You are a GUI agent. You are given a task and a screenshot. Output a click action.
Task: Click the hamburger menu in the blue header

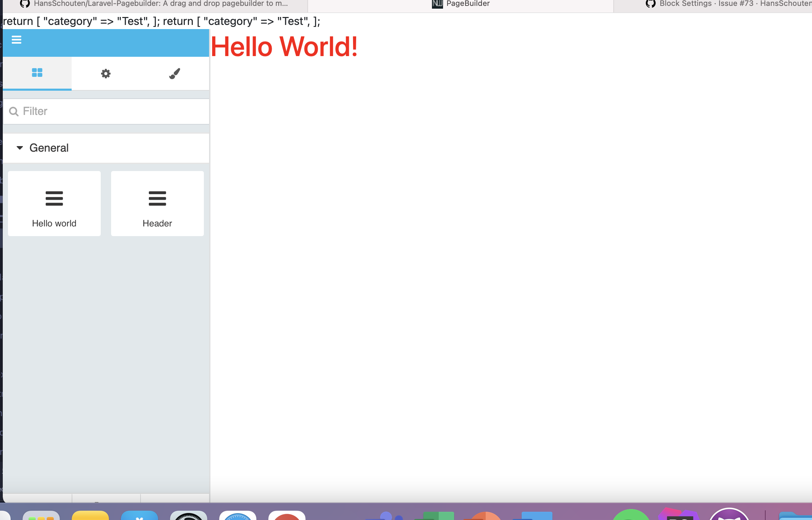click(16, 39)
